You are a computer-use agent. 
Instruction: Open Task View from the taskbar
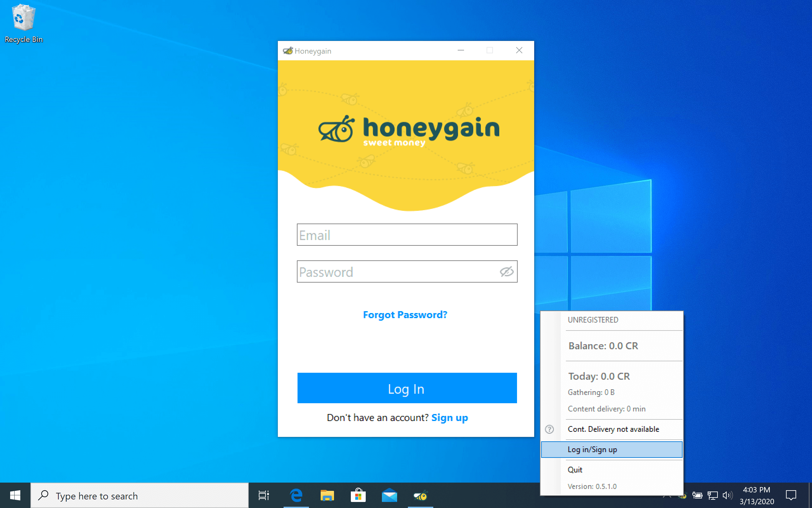click(x=264, y=495)
